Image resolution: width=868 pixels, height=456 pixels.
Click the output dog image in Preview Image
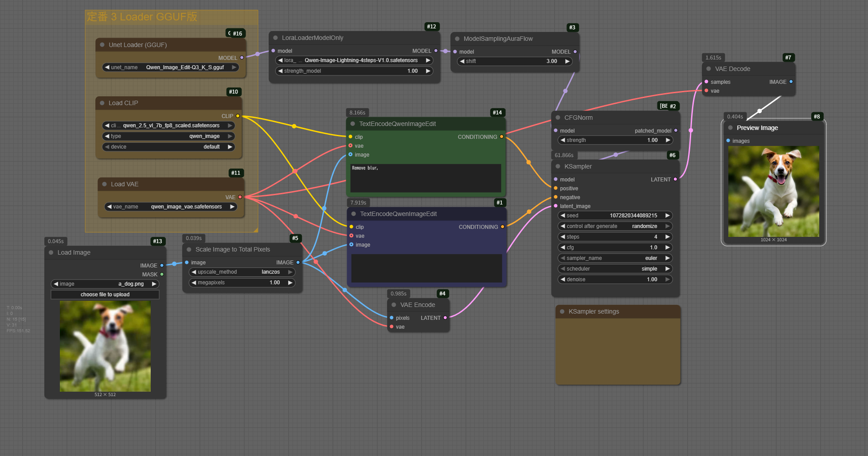pos(774,191)
